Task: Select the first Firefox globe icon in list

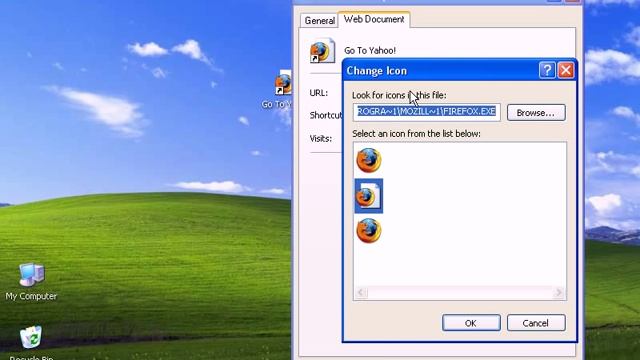Action: (x=369, y=160)
